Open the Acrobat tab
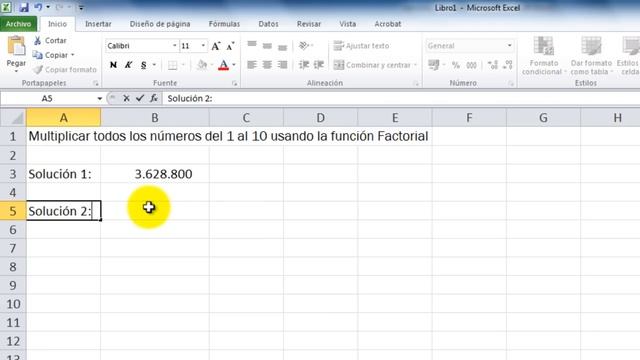The width and height of the screenshot is (640, 360). point(388,24)
